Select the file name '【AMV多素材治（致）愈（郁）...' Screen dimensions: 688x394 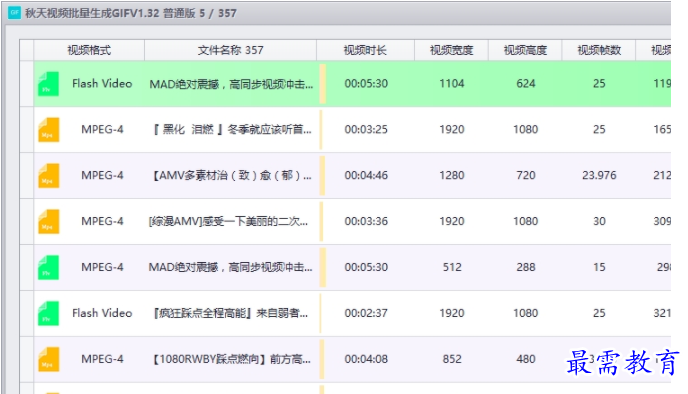(x=231, y=176)
